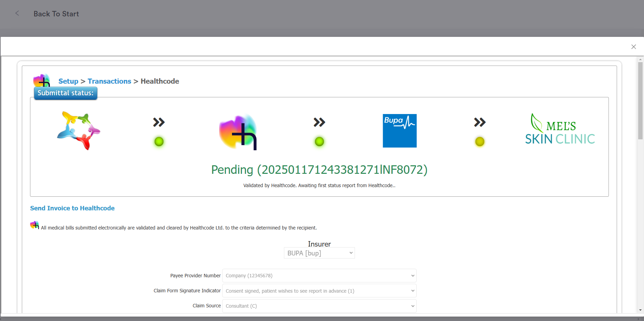Click the second green status light
This screenshot has width=644, height=321.
click(319, 141)
